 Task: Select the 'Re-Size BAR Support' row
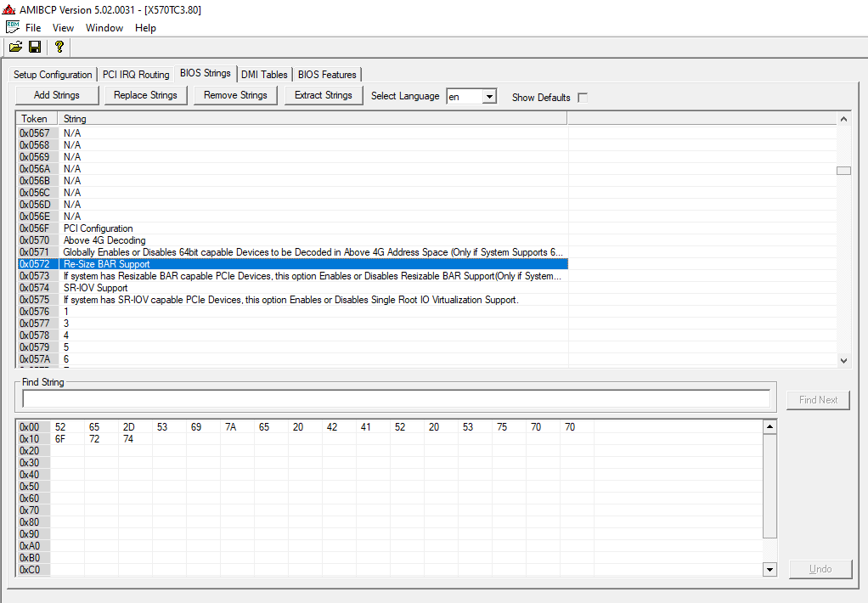point(293,264)
